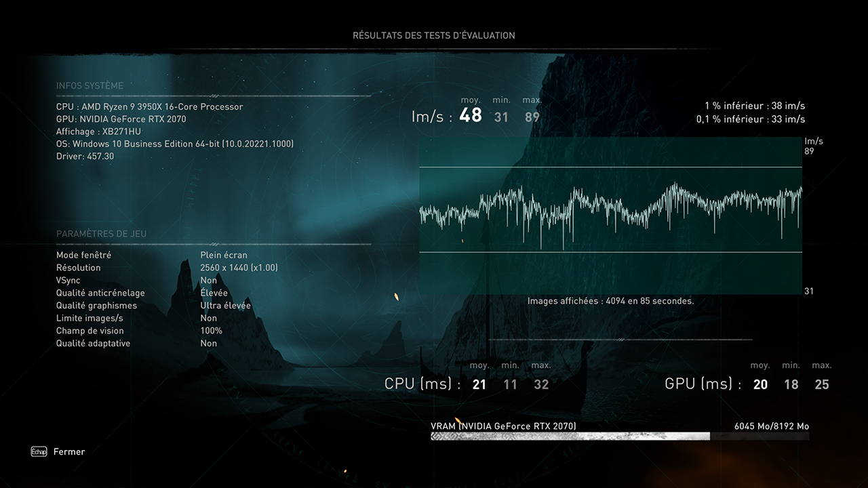The width and height of the screenshot is (868, 488).
Task: Select the AMD Ryzen 9 3950X CPU line
Action: point(149,106)
